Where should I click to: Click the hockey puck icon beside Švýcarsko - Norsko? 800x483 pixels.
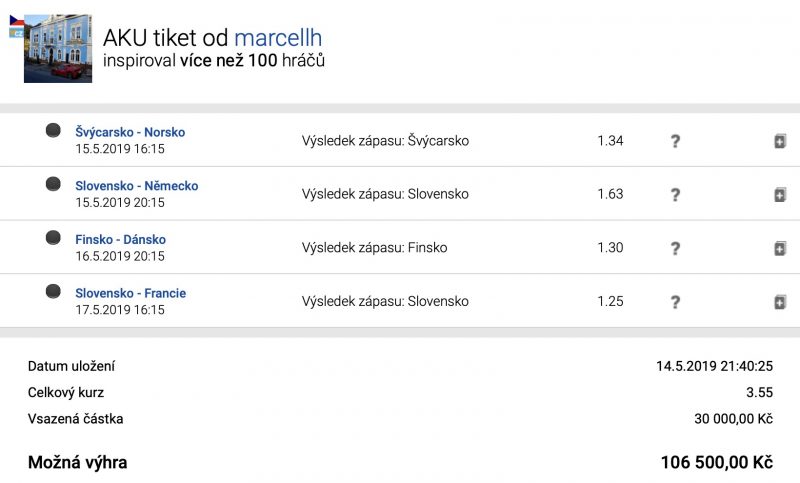pos(53,131)
